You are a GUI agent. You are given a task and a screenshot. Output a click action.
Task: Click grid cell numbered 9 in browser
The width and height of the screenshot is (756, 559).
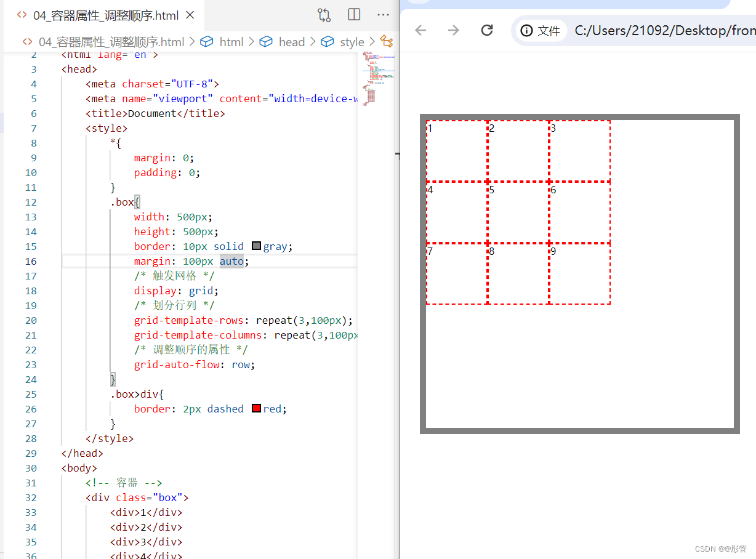click(x=580, y=274)
